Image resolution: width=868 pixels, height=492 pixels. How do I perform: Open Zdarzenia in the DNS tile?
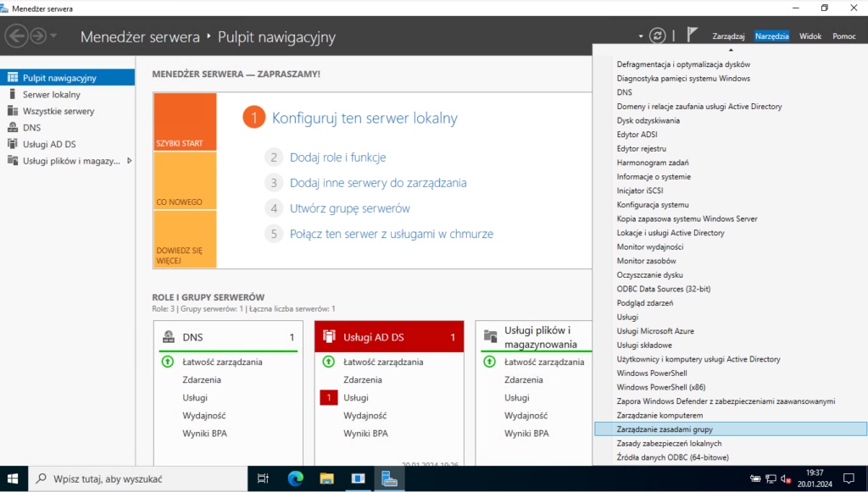(x=202, y=379)
